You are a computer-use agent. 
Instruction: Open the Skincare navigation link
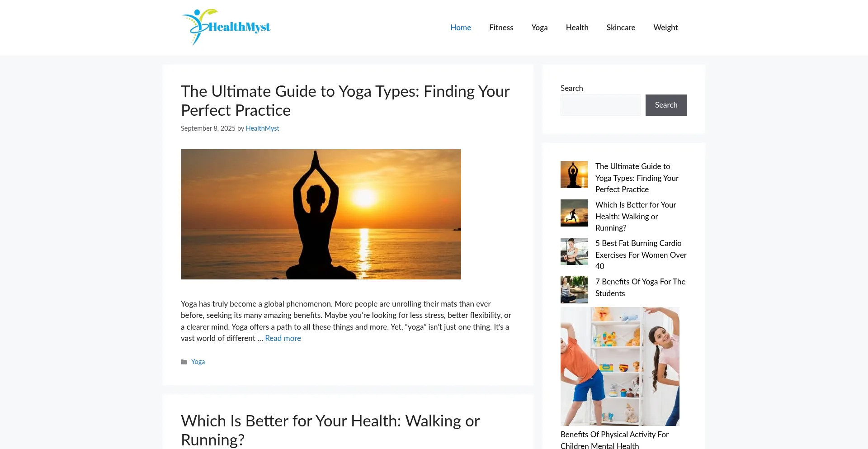point(621,28)
